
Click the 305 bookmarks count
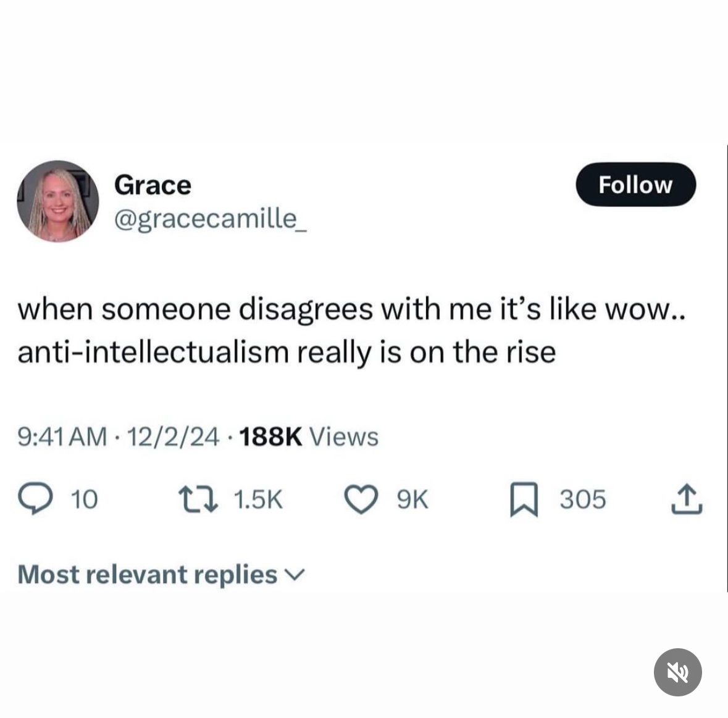click(583, 499)
